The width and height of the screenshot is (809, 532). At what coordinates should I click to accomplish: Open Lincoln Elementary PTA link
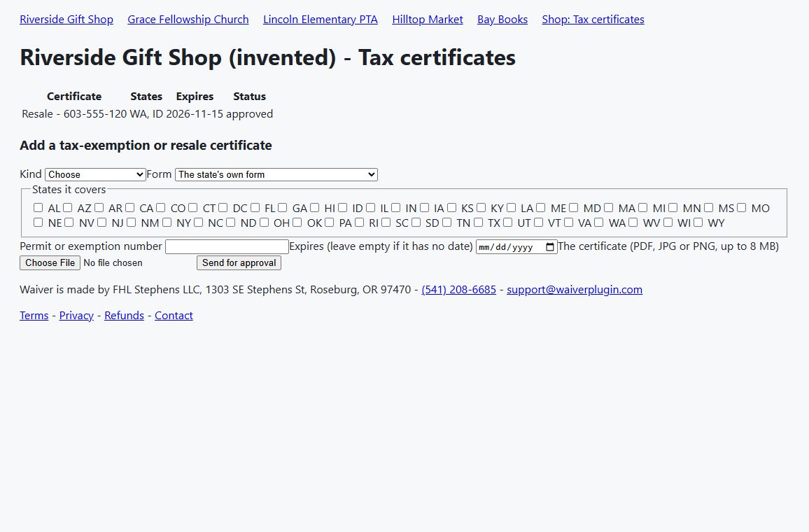321,20
